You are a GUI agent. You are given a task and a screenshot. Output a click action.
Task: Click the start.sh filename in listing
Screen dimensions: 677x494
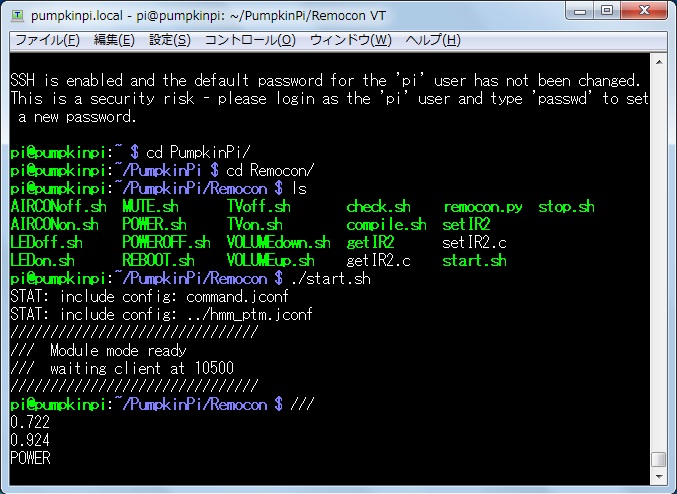pyautogui.click(x=474, y=261)
